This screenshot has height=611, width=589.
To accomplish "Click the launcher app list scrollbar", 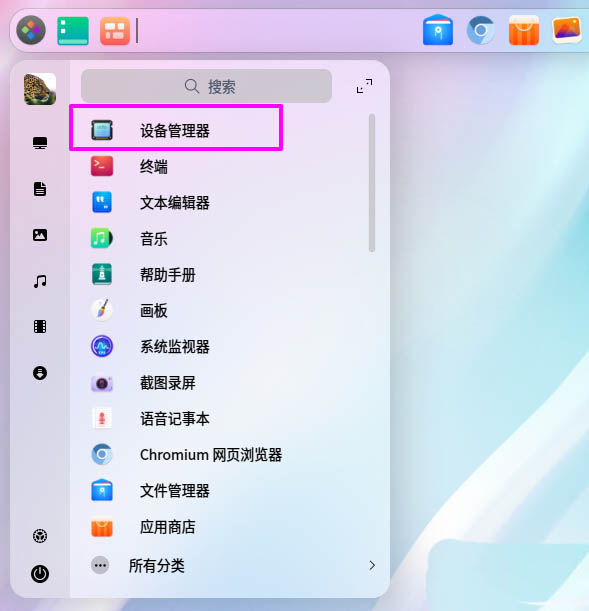I will [372, 183].
